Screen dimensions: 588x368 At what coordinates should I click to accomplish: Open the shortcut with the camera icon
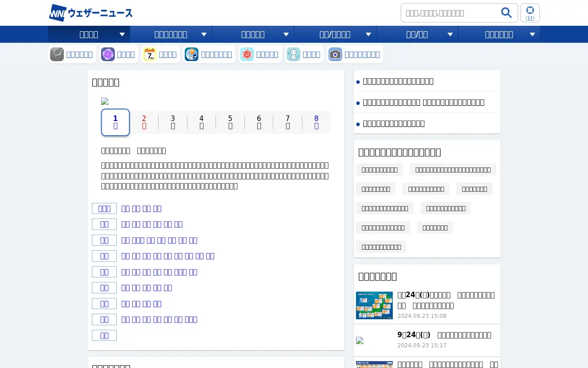click(355, 54)
